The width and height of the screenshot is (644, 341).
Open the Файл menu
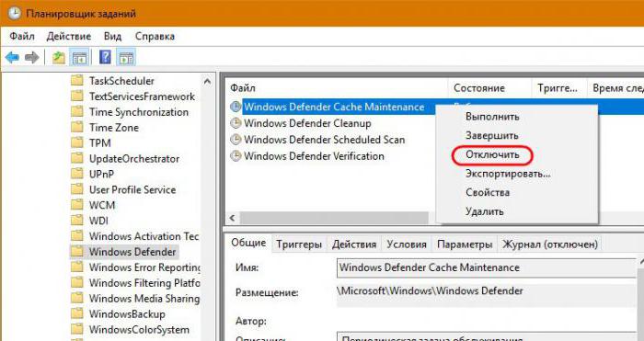click(x=22, y=36)
